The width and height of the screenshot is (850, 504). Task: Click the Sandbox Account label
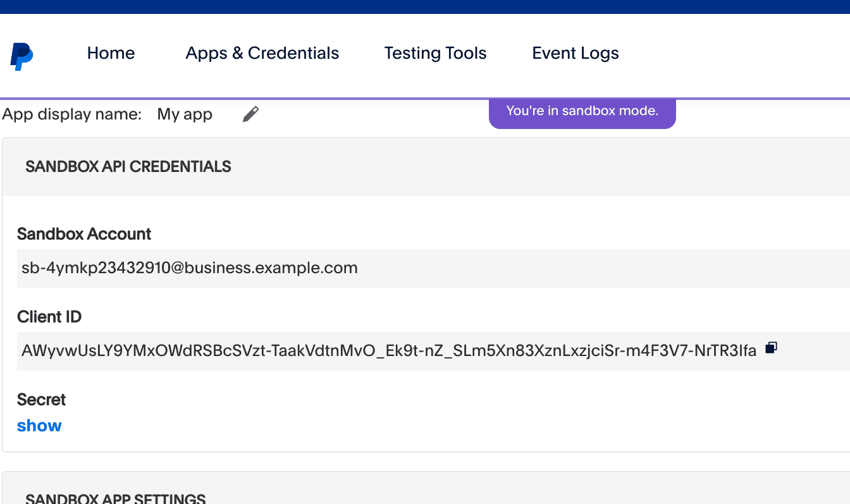tap(84, 234)
